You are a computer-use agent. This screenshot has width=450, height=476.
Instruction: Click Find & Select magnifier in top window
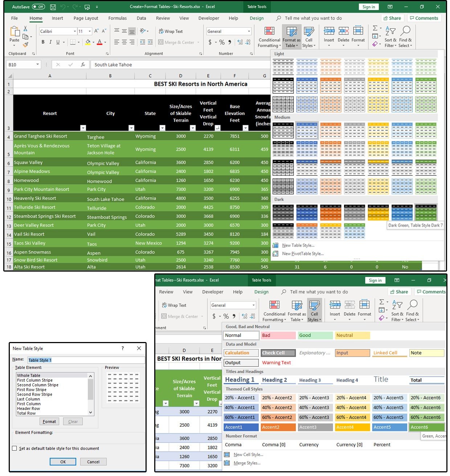[x=405, y=31]
